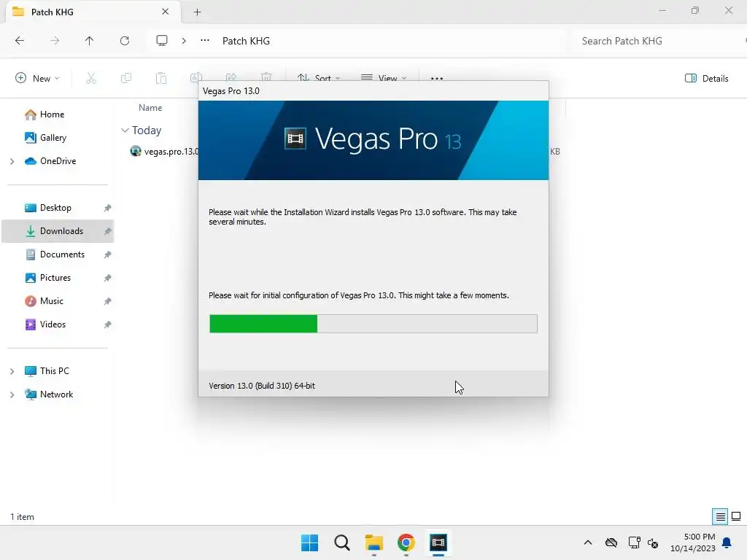Click the Vegas Pro 13.0 title bar
Viewport: 747px width, 560px height.
[x=373, y=91]
